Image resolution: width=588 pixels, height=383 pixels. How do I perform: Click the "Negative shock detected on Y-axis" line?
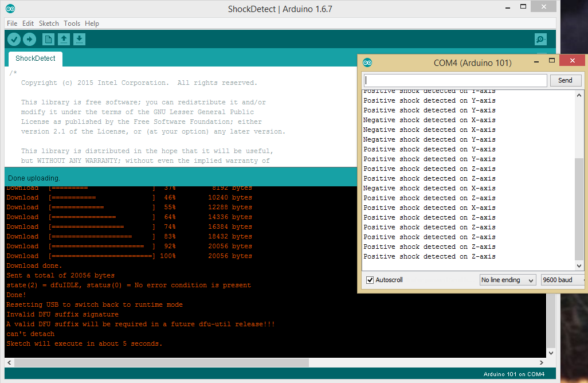(x=429, y=139)
